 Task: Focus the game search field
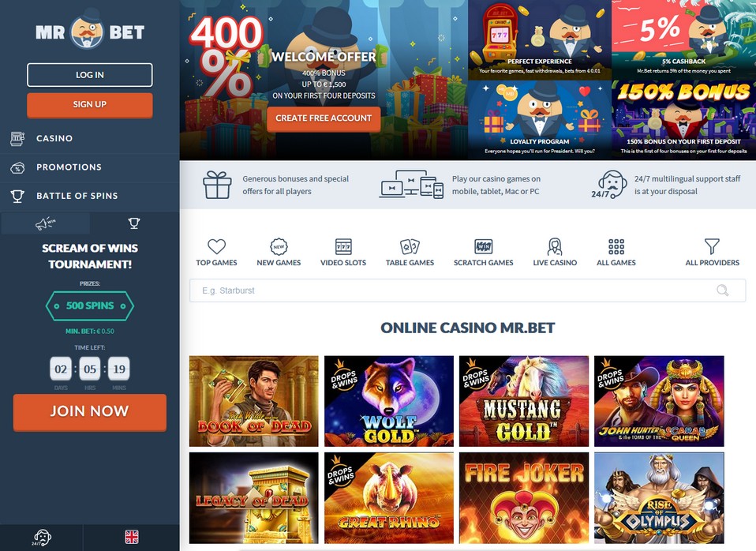click(x=467, y=290)
